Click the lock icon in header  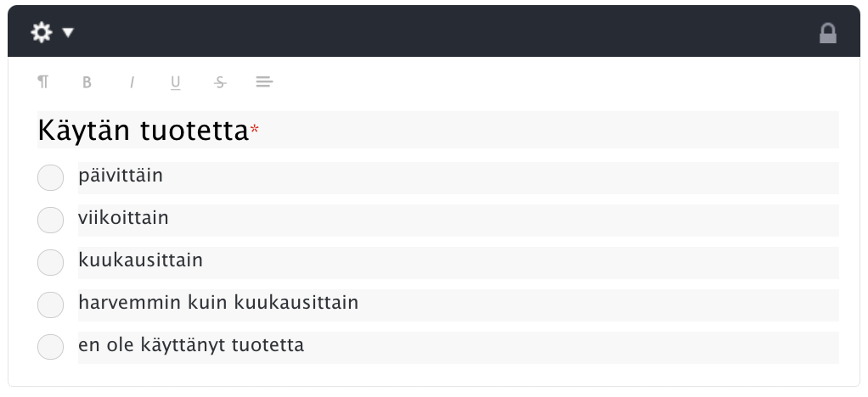pos(827,33)
